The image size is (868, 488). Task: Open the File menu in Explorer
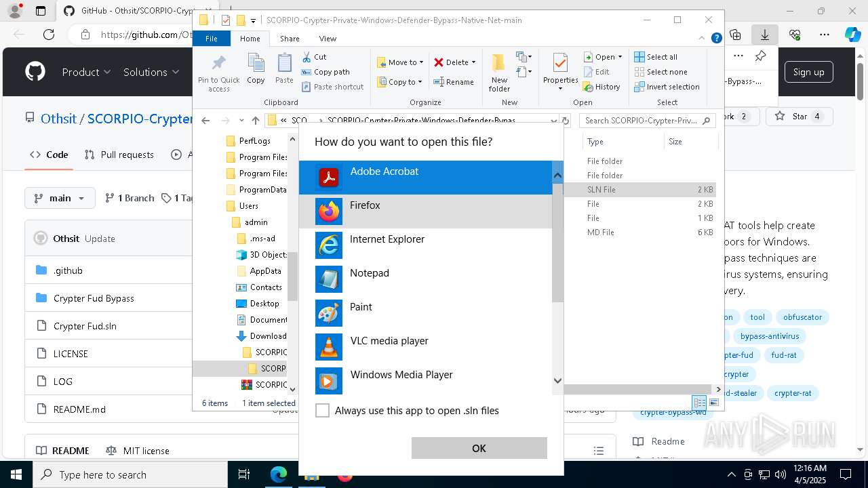(212, 39)
